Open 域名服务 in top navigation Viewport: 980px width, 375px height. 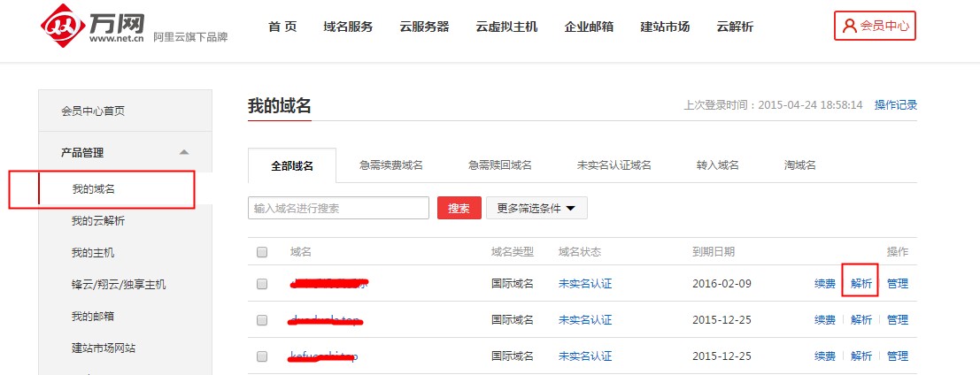(348, 27)
